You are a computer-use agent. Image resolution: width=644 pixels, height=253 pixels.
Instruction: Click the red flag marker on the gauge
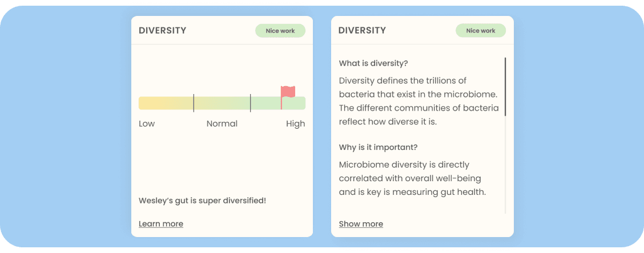click(288, 92)
